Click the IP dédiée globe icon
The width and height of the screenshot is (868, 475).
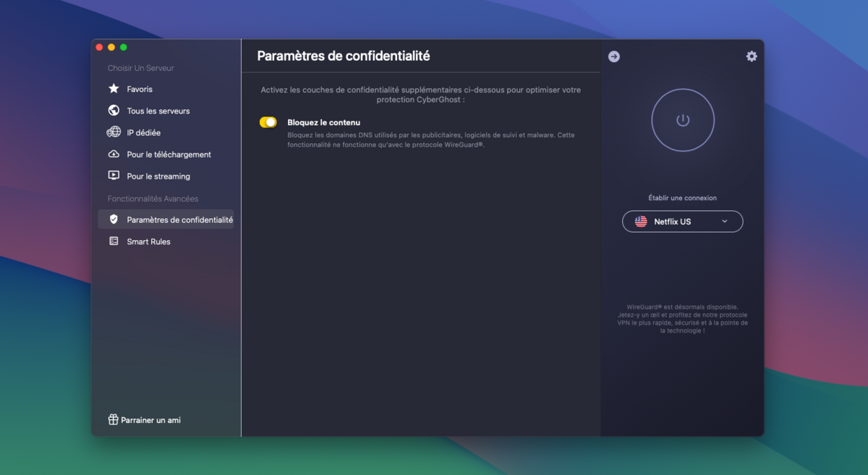pos(114,132)
